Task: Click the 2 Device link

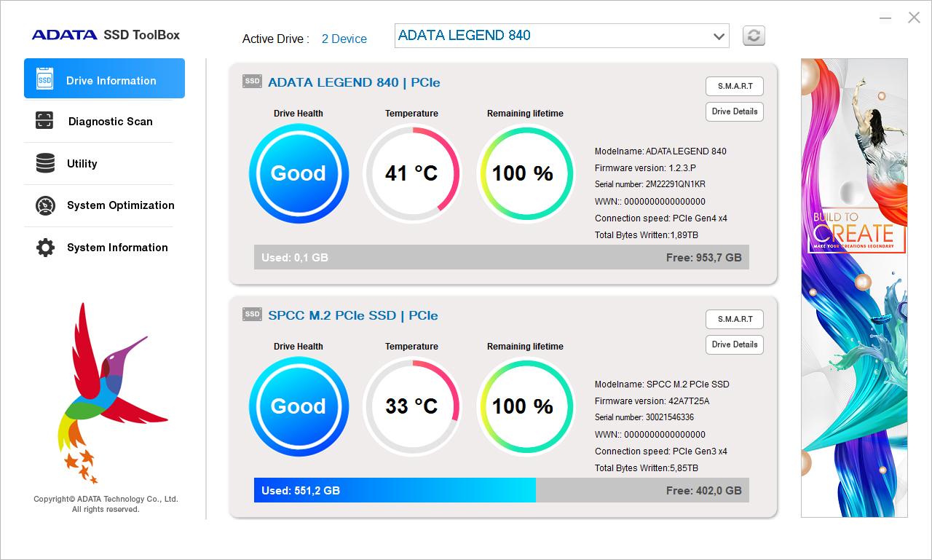Action: pos(344,39)
